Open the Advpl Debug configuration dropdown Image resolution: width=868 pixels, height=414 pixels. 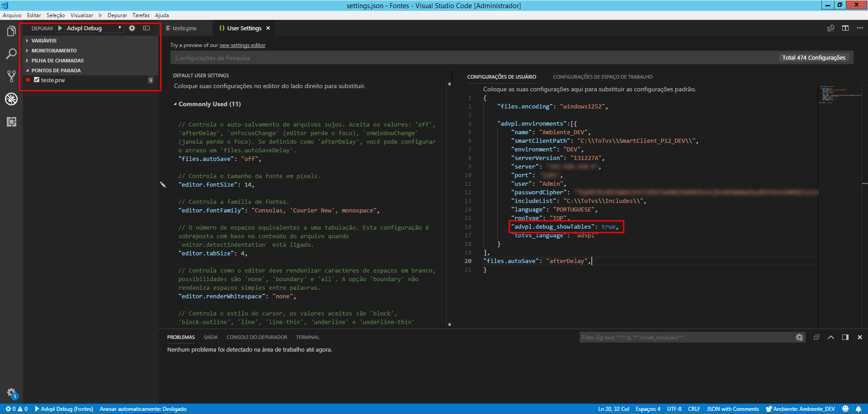(120, 28)
